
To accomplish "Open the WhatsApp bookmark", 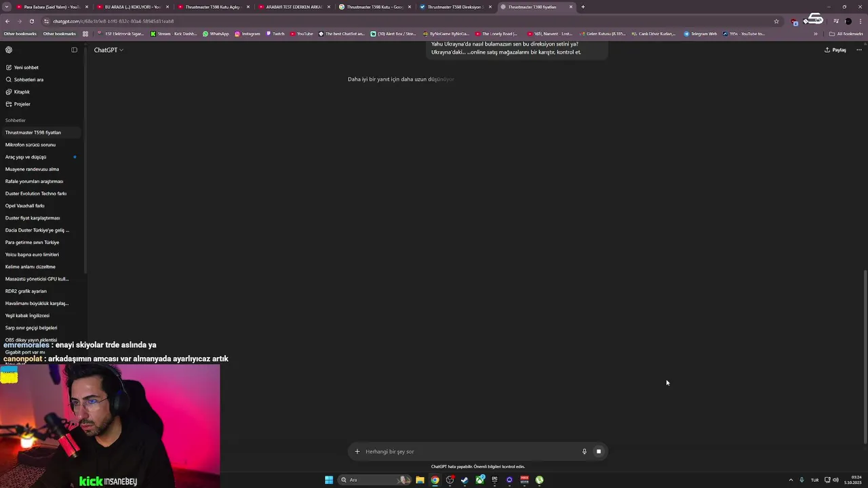I will click(216, 34).
